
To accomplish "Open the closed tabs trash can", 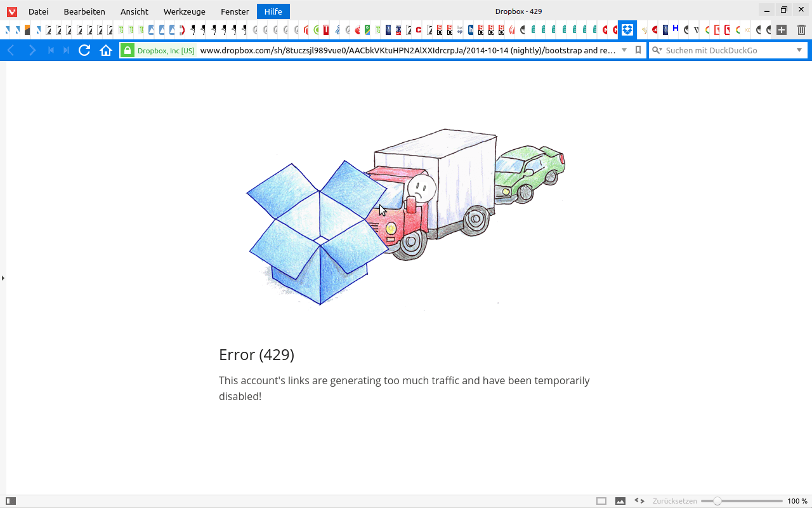I will click(801, 30).
